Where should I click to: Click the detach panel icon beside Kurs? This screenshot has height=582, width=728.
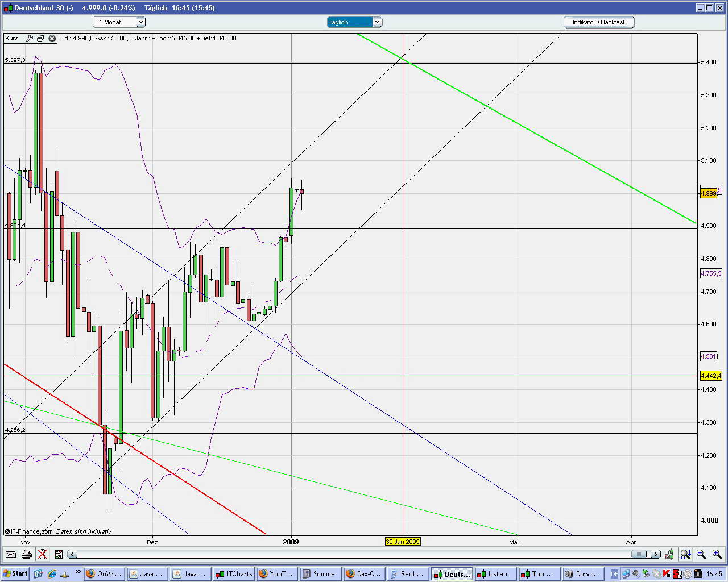pyautogui.click(x=40, y=39)
